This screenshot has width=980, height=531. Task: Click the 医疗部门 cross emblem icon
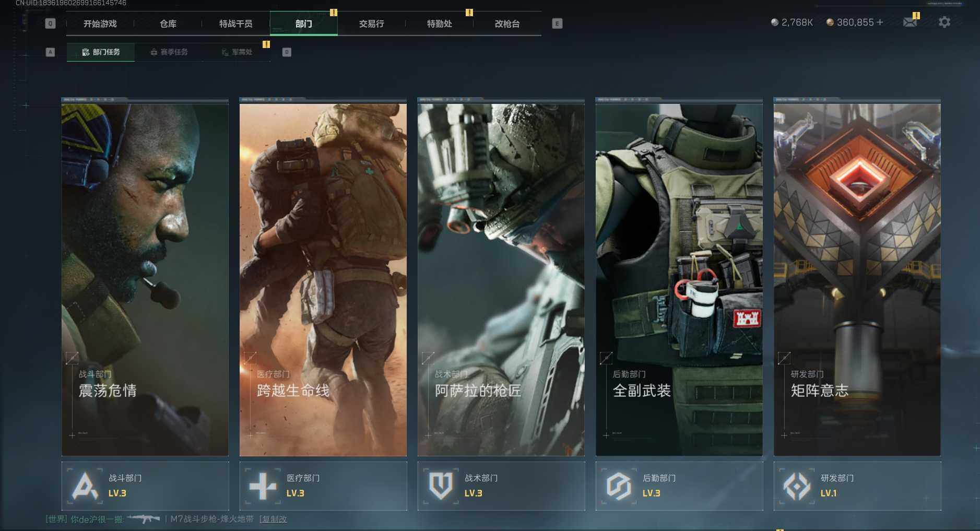tap(263, 486)
